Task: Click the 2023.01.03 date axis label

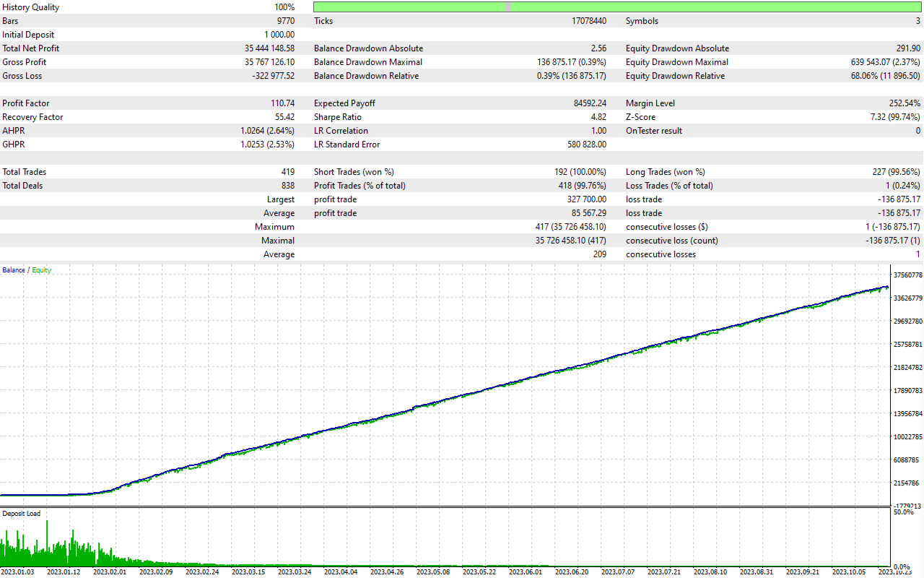Action: 17,571
